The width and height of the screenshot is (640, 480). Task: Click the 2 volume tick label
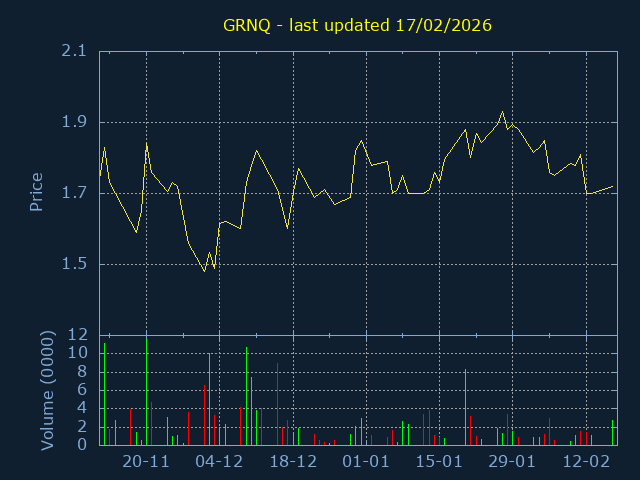coord(83,427)
